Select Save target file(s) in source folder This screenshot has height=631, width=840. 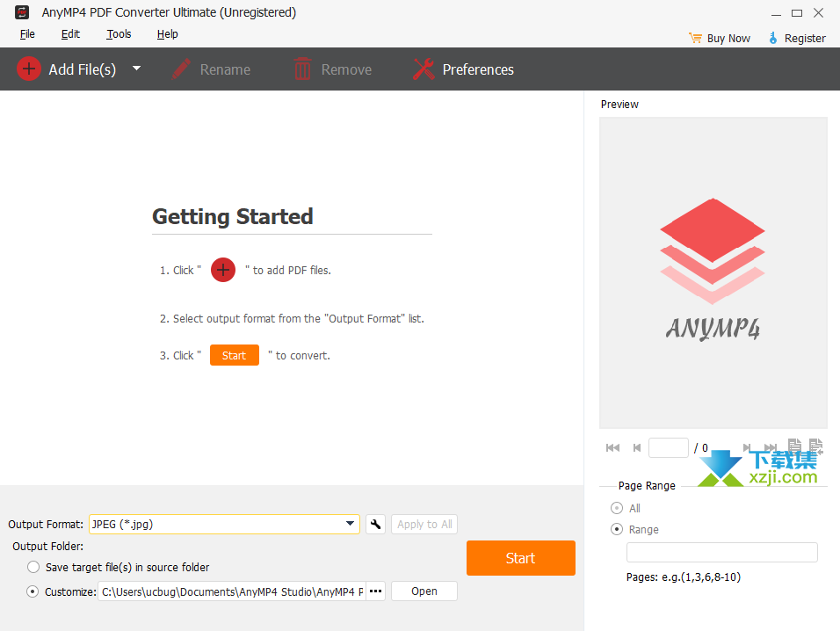pos(33,567)
